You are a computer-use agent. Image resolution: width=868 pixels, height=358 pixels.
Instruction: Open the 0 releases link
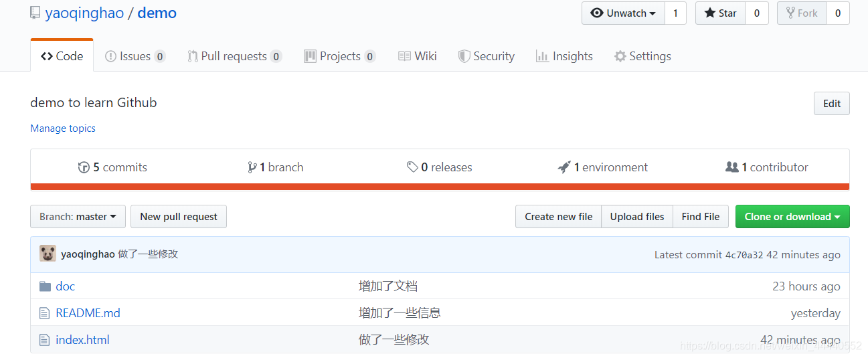(x=440, y=167)
